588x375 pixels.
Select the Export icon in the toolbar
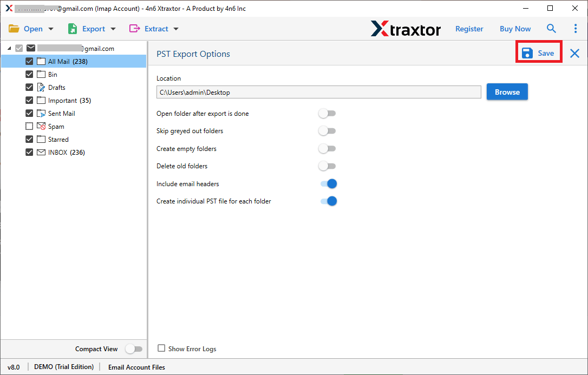click(x=73, y=28)
